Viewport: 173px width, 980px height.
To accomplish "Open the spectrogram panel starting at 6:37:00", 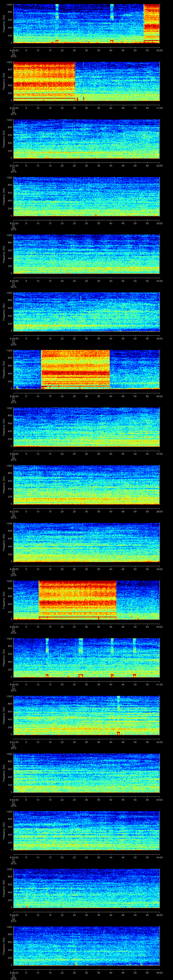I will (x=87, y=485).
